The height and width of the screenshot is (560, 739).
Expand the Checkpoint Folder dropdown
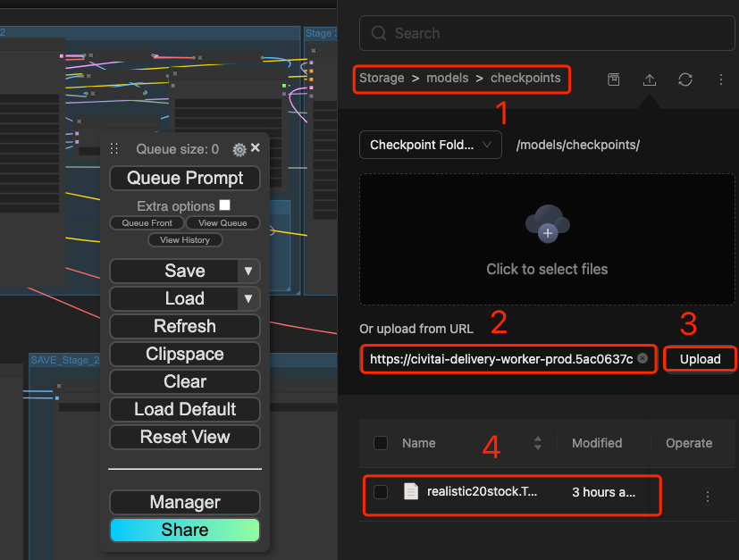click(x=430, y=145)
